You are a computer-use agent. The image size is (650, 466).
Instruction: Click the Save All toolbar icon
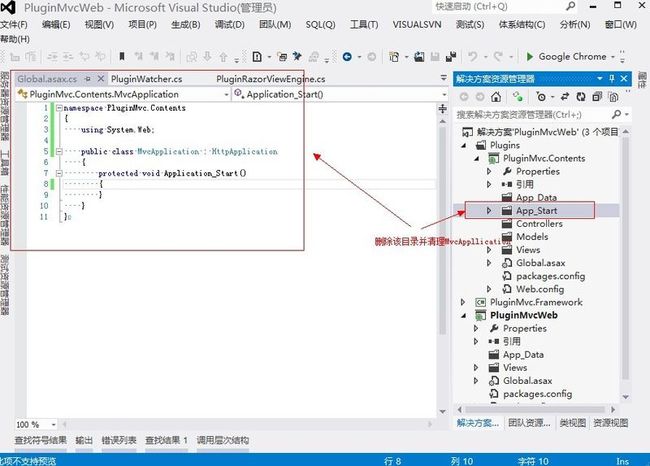pyautogui.click(x=451, y=56)
